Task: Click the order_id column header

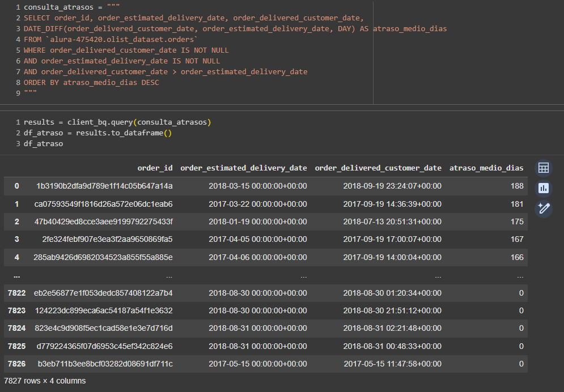Action: 155,168
